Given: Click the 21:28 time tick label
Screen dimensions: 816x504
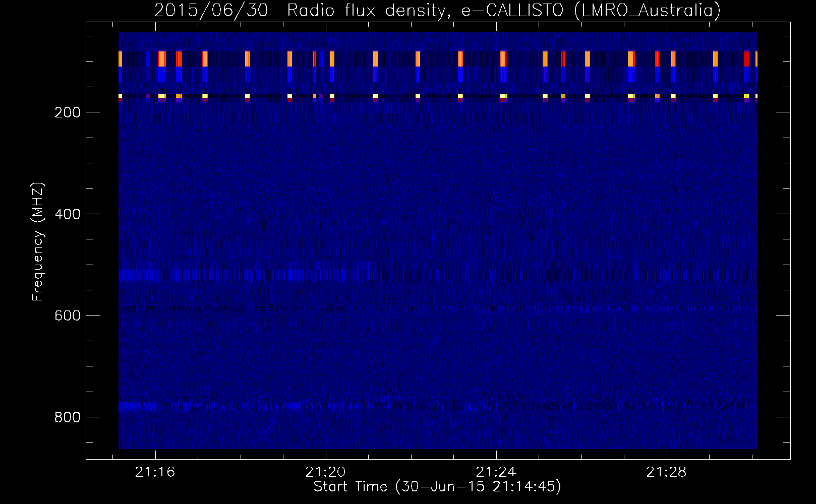Looking at the screenshot, I should click(x=667, y=472).
